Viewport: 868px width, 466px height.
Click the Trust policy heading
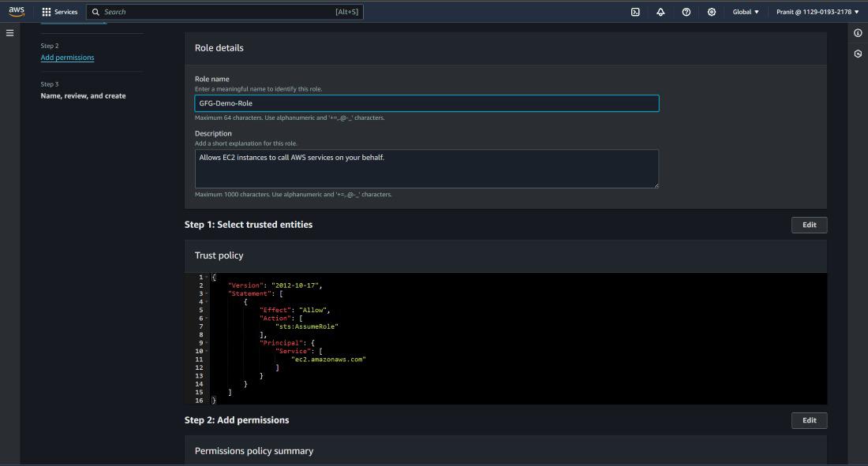219,255
